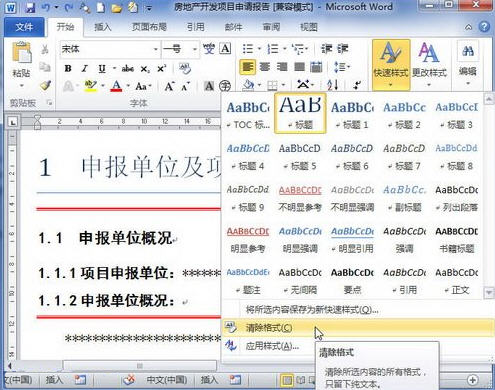Click the sort A-Z icon
The image size is (495, 390).
point(333,85)
